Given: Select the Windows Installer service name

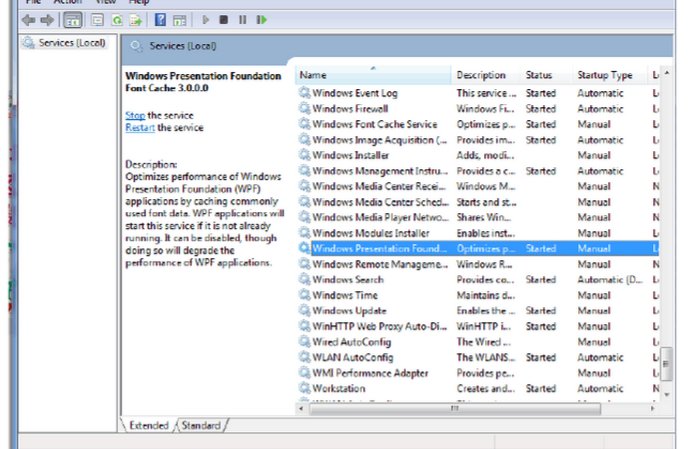Looking at the screenshot, I should pos(350,155).
